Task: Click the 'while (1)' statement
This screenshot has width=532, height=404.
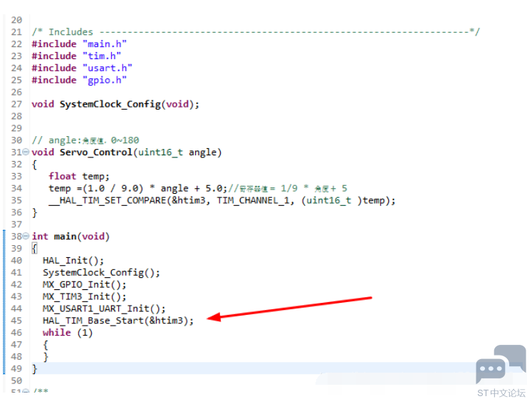Action: tap(68, 333)
